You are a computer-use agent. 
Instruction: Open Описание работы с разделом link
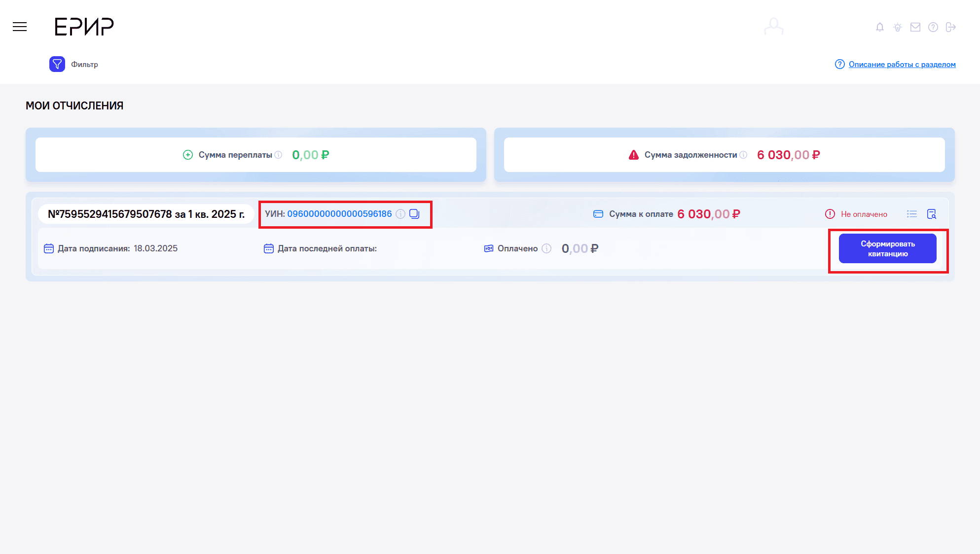902,65
